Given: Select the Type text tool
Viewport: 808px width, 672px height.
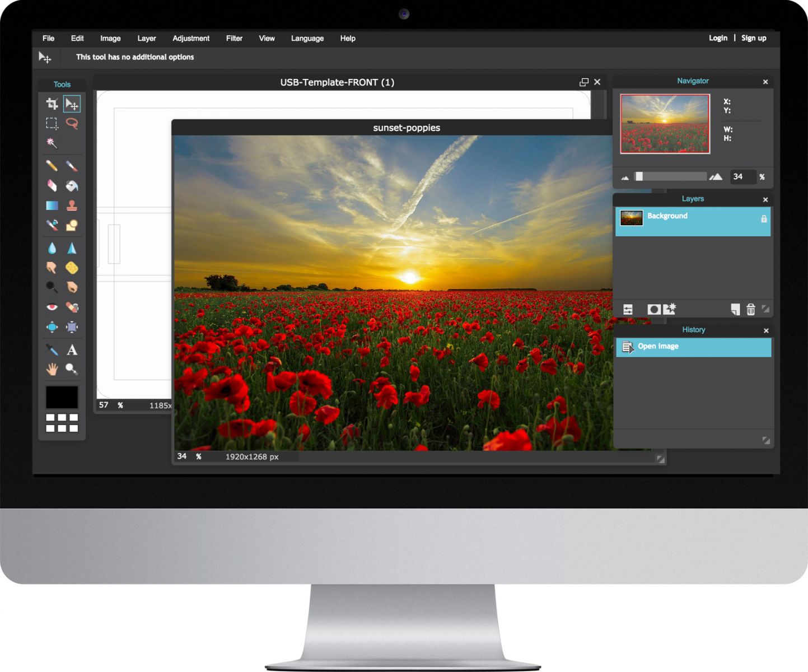Looking at the screenshot, I should (x=72, y=350).
